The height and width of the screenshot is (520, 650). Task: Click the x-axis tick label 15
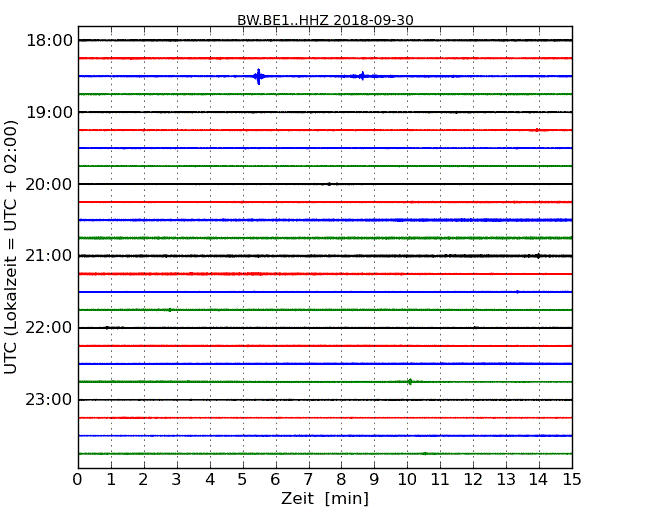point(572,480)
